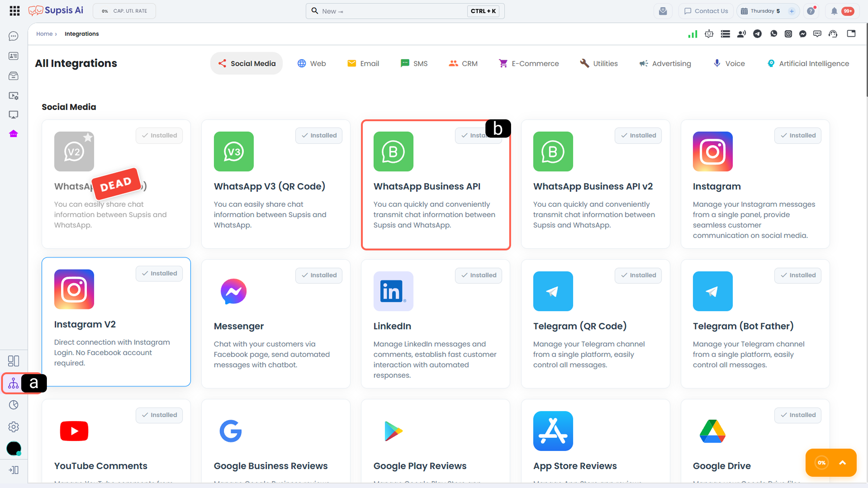
Task: Click the Contact Us button
Action: (706, 11)
